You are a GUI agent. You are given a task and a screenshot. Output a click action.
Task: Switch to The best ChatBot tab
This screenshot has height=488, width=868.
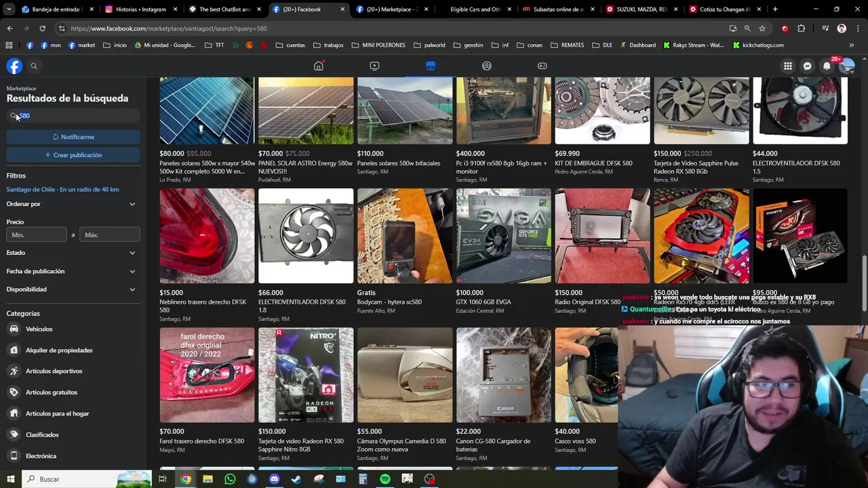224,9
